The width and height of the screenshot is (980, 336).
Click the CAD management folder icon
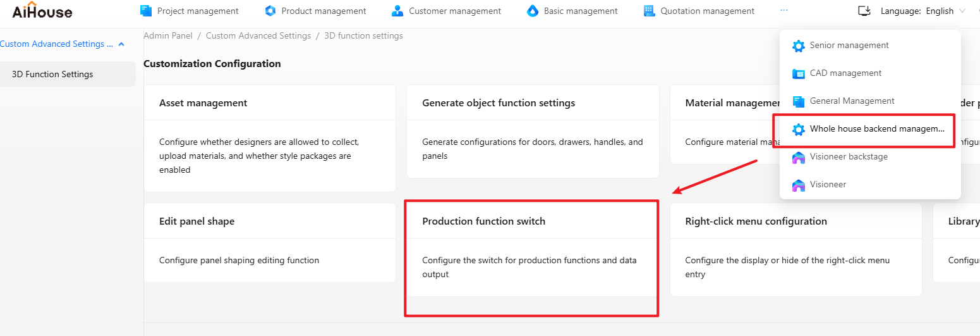(799, 73)
